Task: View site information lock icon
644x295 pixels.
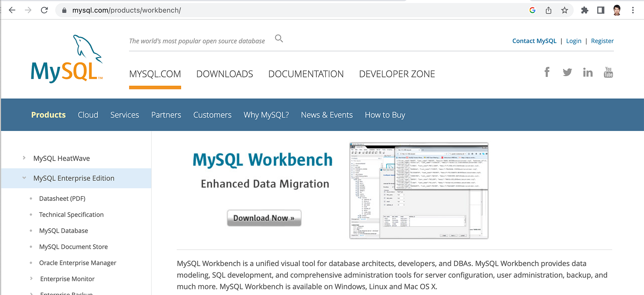Action: [x=64, y=10]
